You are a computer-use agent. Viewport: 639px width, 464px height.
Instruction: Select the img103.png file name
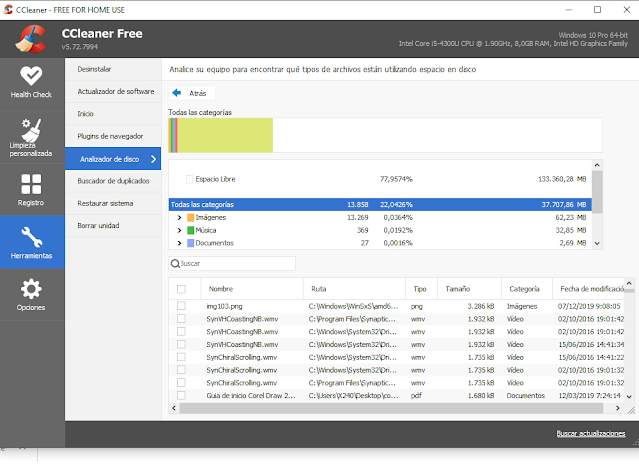tap(225, 306)
